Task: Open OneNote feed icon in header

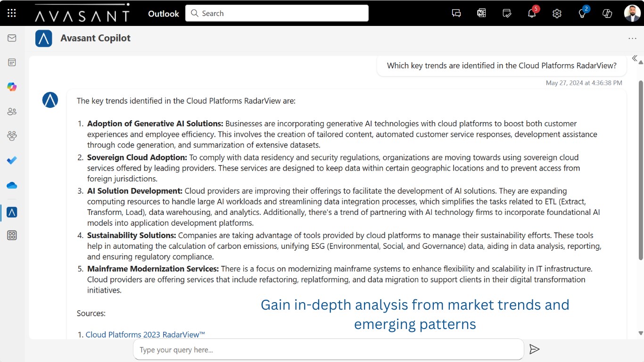Action: [481, 13]
